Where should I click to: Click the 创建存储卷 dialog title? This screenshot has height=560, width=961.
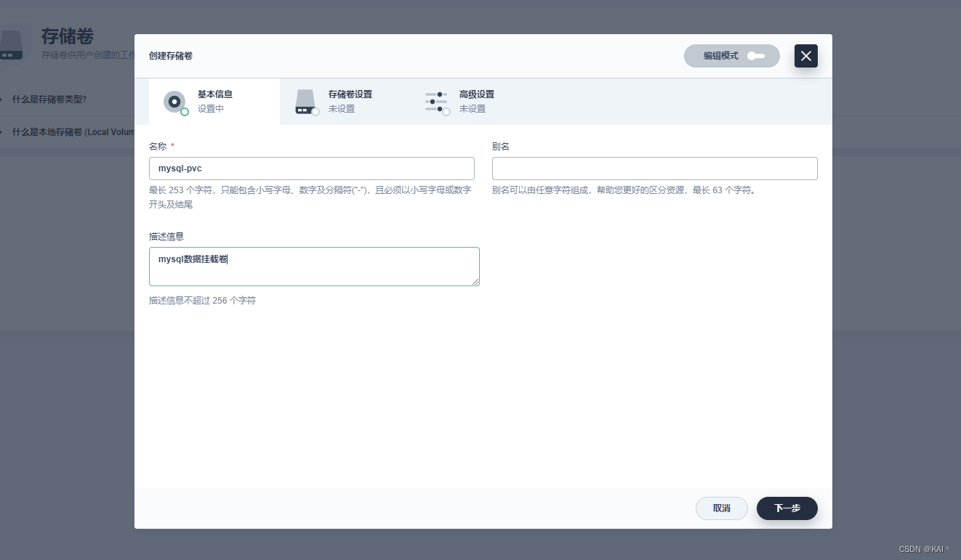point(171,56)
